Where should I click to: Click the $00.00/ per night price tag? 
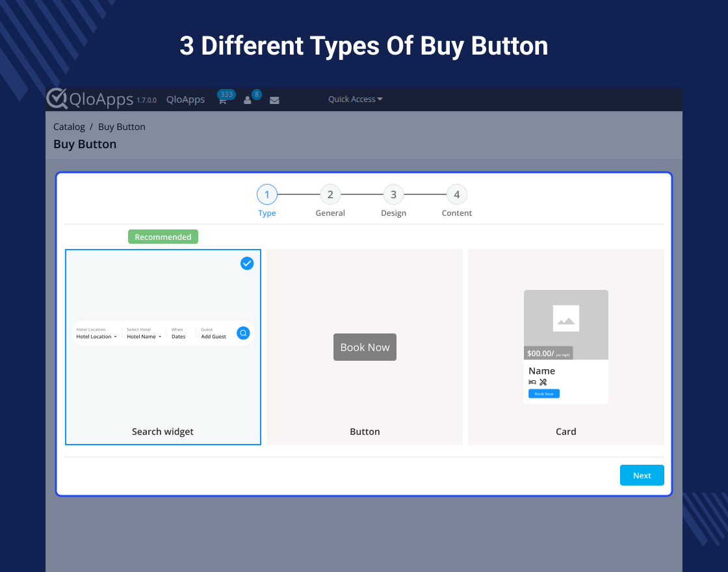[549, 354]
